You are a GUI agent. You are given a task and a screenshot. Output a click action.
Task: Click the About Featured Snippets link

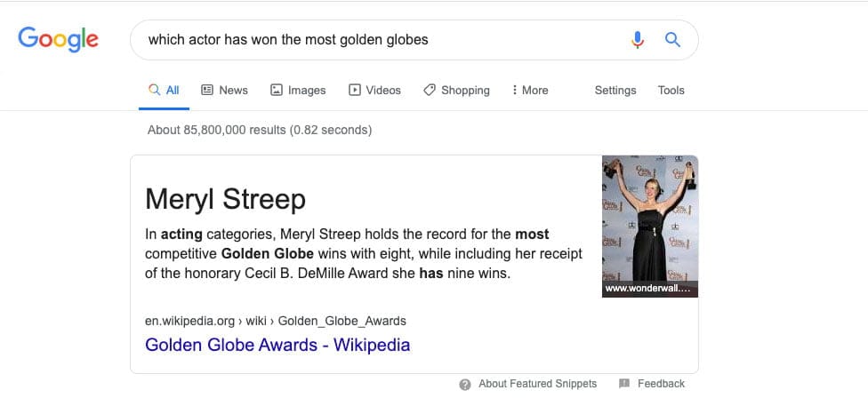point(537,384)
